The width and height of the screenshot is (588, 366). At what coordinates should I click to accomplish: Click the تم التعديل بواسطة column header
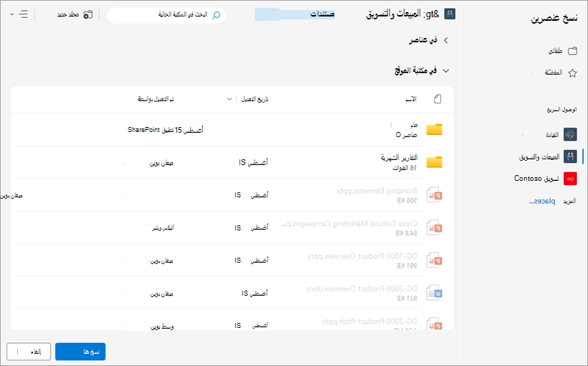156,99
